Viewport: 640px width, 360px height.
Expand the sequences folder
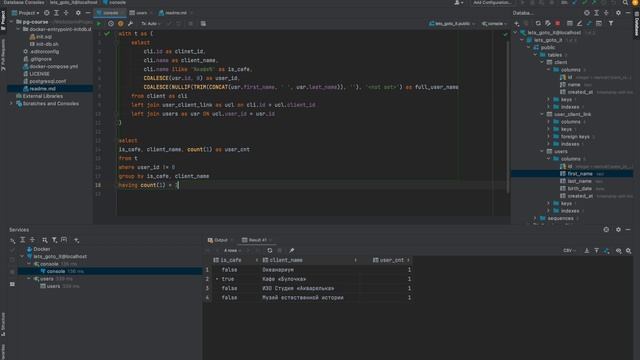[x=536, y=218]
